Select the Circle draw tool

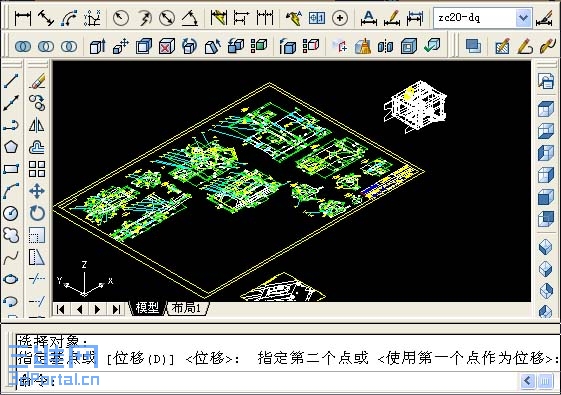[x=11, y=213]
